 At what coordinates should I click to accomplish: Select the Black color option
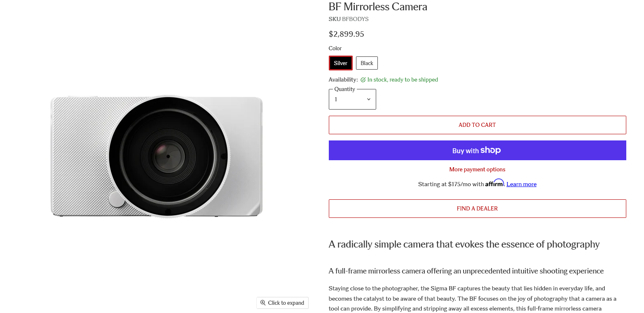click(x=367, y=63)
